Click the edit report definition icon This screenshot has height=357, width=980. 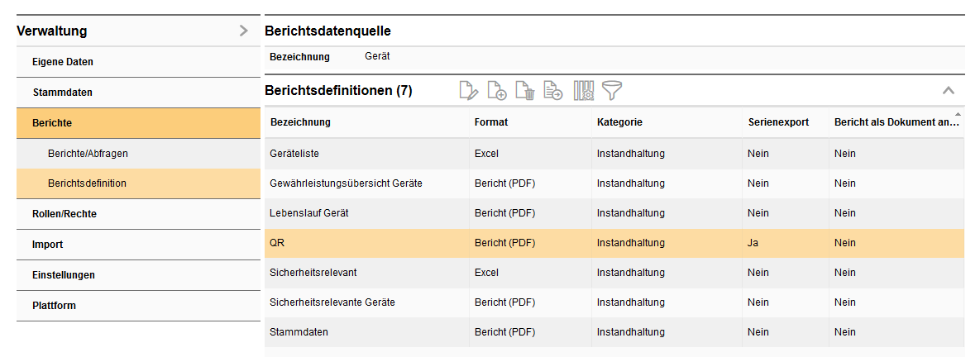coord(469,90)
